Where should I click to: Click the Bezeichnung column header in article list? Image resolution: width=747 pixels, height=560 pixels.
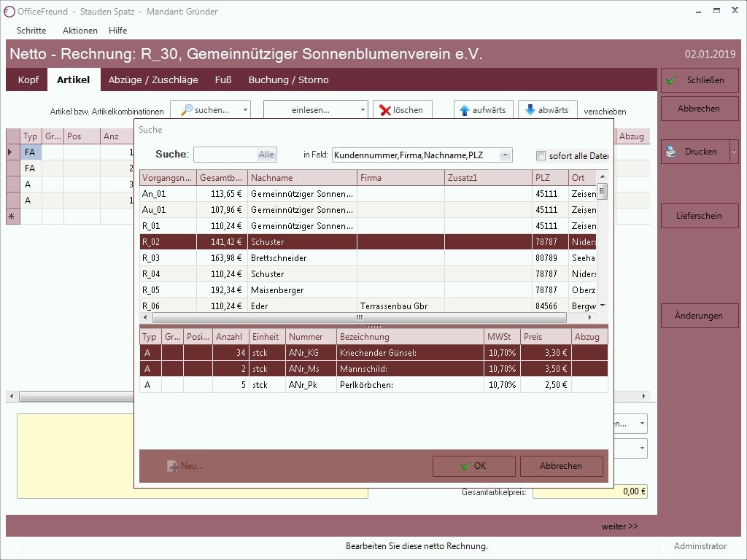pyautogui.click(x=410, y=337)
